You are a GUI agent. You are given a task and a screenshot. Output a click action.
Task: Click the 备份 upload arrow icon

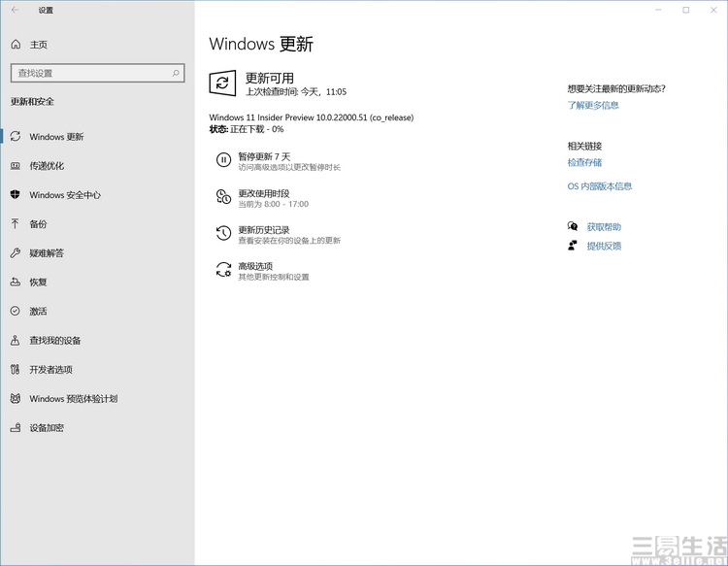[16, 224]
